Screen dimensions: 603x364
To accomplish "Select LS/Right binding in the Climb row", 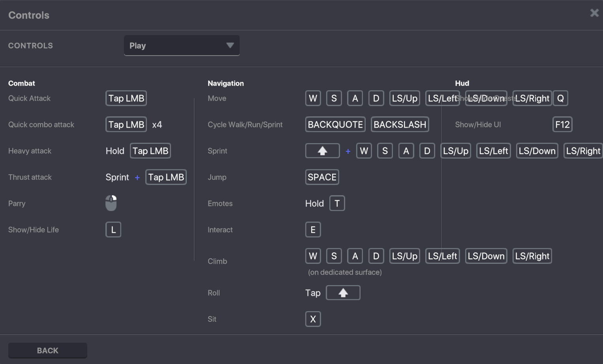I will (532, 256).
